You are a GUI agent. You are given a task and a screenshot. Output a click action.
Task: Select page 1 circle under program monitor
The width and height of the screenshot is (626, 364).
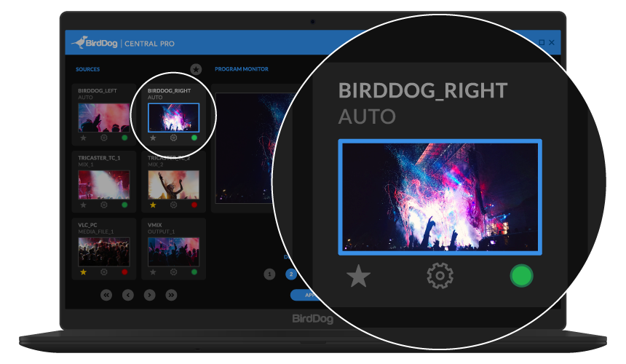(x=269, y=274)
